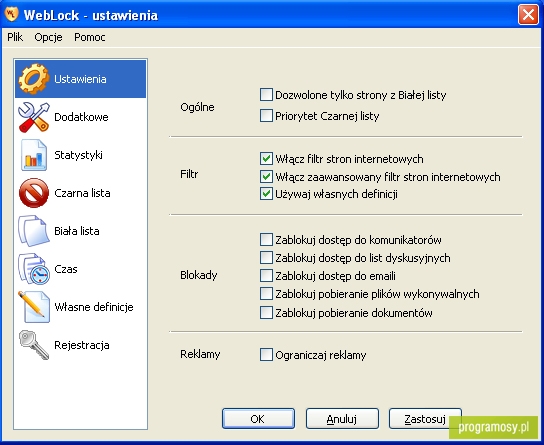Click the Filtr section label

pyautogui.click(x=189, y=174)
